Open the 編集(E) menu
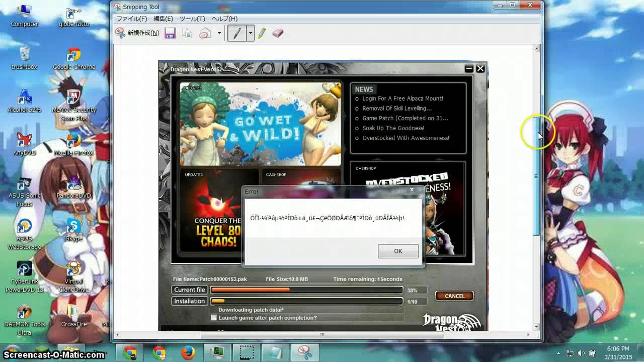This screenshot has width=644, height=362. 163,19
